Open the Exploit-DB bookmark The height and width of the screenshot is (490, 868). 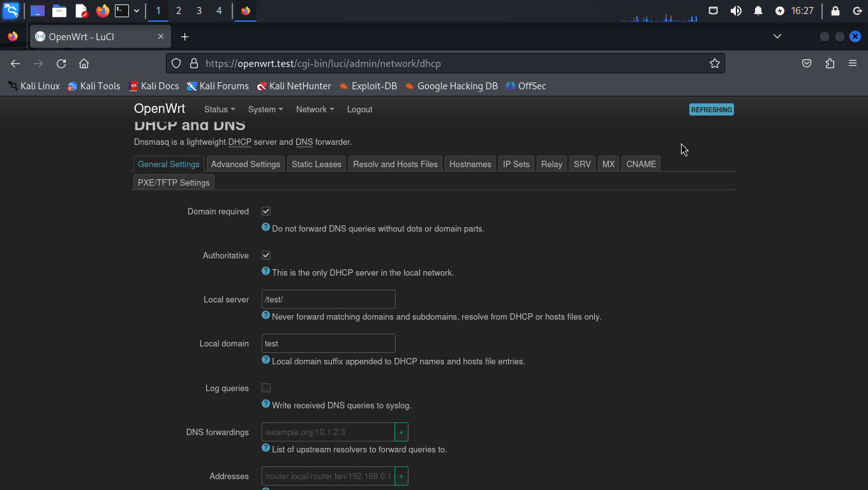point(368,86)
